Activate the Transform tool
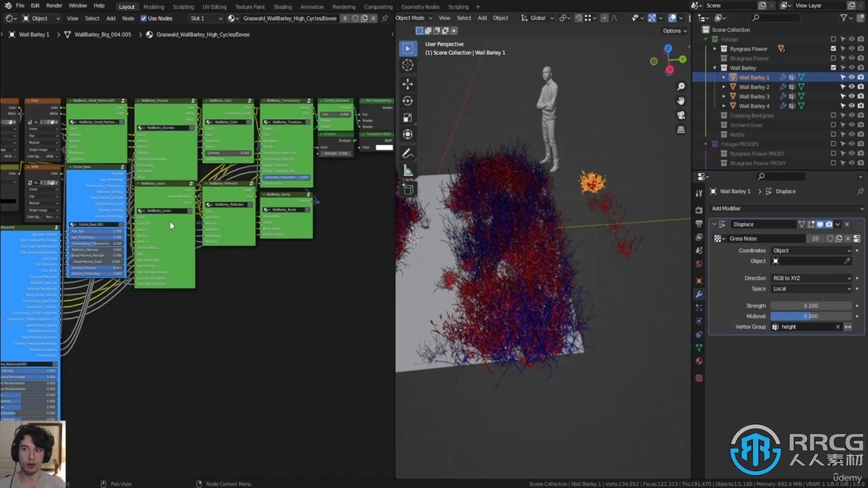The height and width of the screenshot is (488, 868). (408, 134)
